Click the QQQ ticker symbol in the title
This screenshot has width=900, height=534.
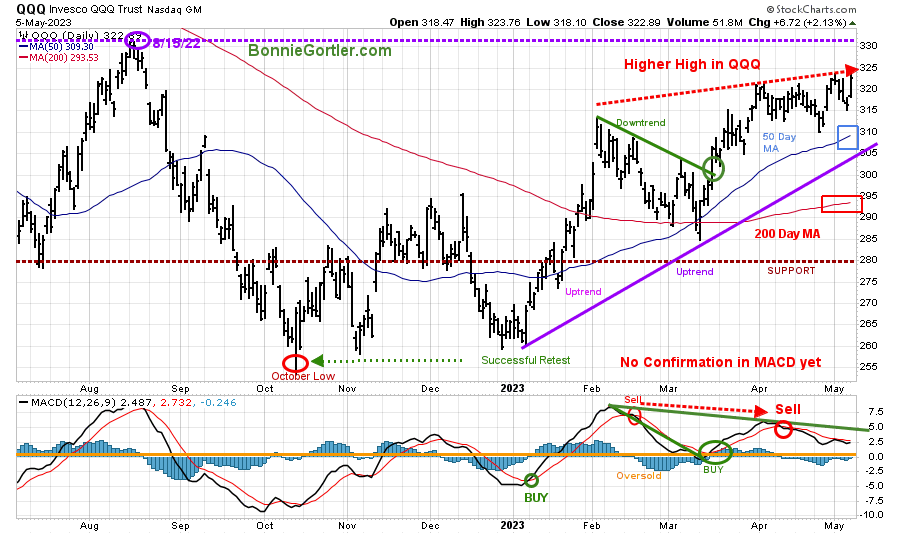[31, 9]
